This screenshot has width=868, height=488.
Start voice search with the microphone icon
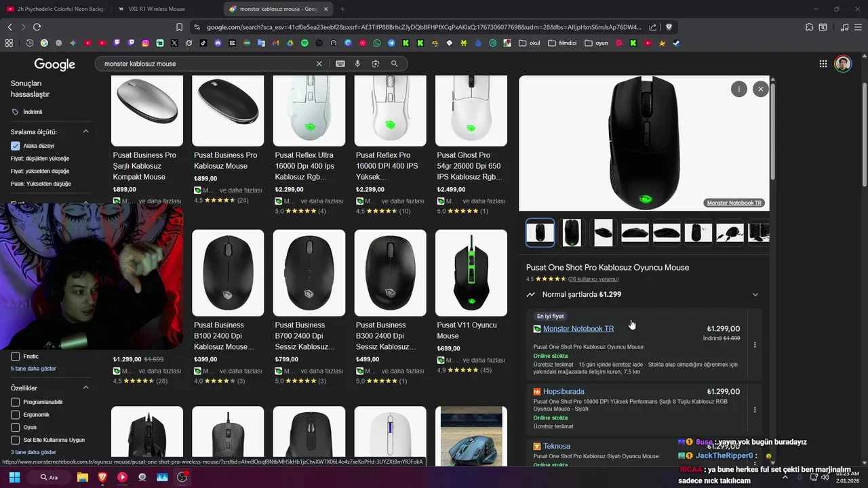pyautogui.click(x=357, y=64)
